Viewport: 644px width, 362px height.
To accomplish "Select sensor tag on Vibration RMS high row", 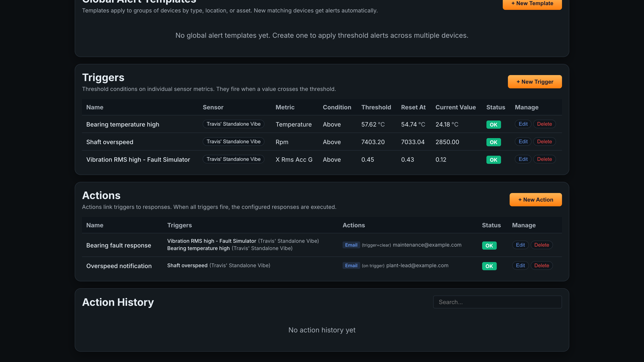I will (234, 159).
